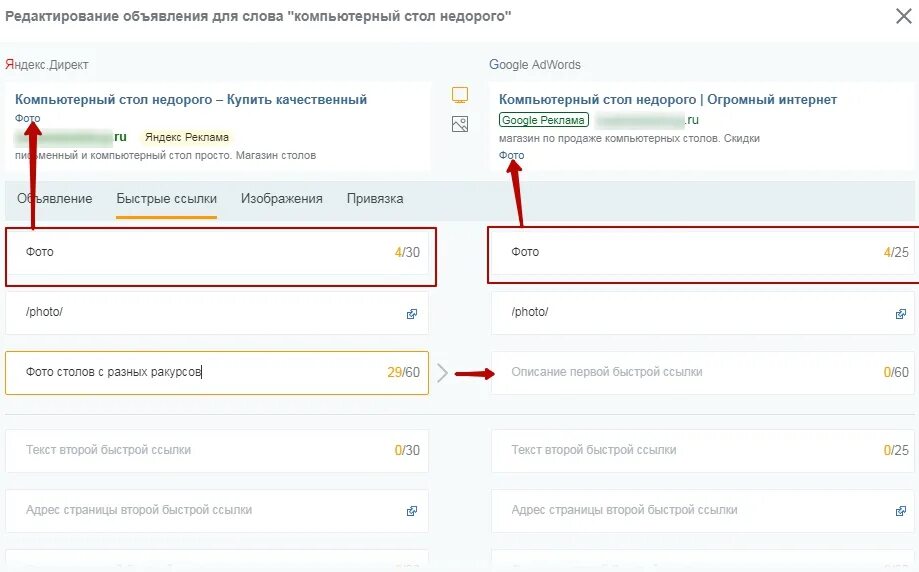This screenshot has height=572, width=919.
Task: Click Google first quick link description field
Action: [x=703, y=373]
